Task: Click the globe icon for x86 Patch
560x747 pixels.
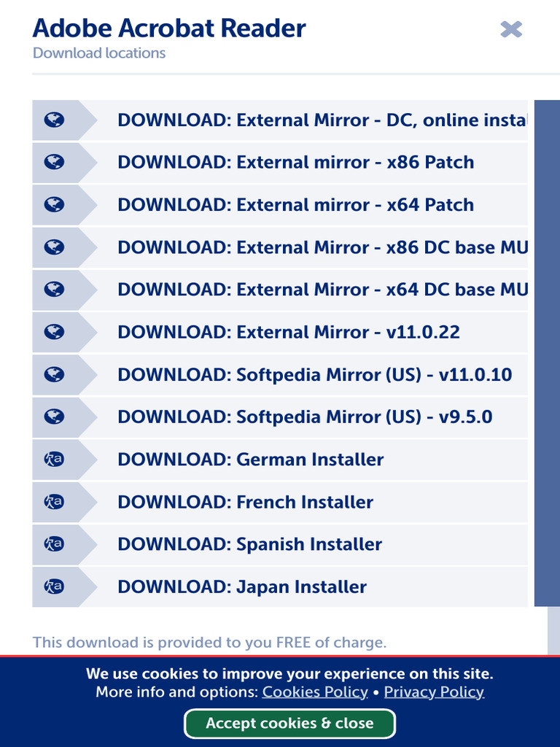Action: click(54, 162)
